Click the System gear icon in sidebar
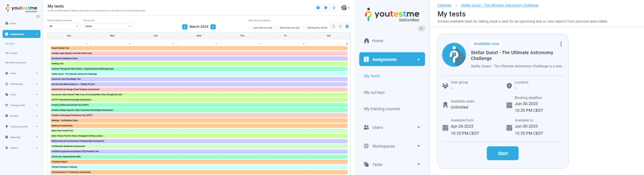This screenshot has width=644, height=175. [x=7, y=148]
